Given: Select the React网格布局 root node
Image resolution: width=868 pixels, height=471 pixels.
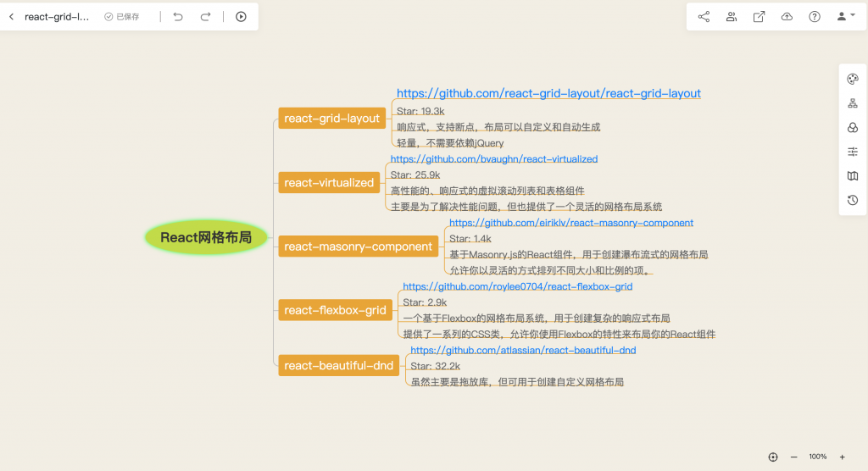Looking at the screenshot, I should pos(206,237).
